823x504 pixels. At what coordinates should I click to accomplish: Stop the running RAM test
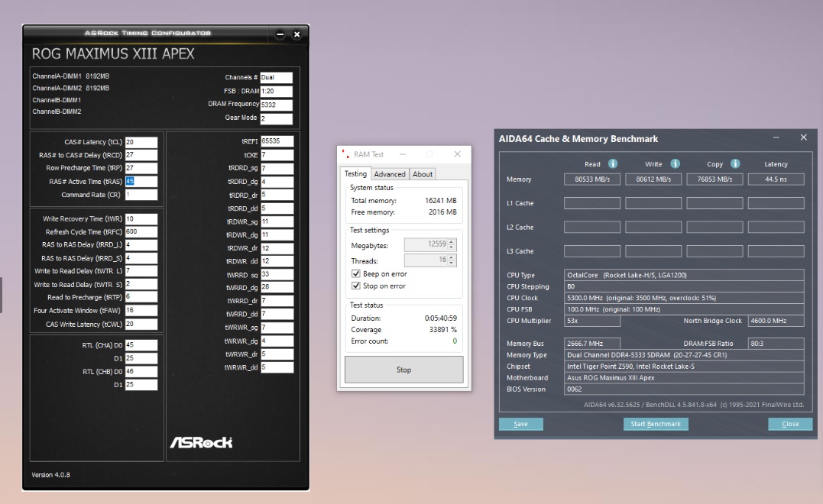pos(403,370)
